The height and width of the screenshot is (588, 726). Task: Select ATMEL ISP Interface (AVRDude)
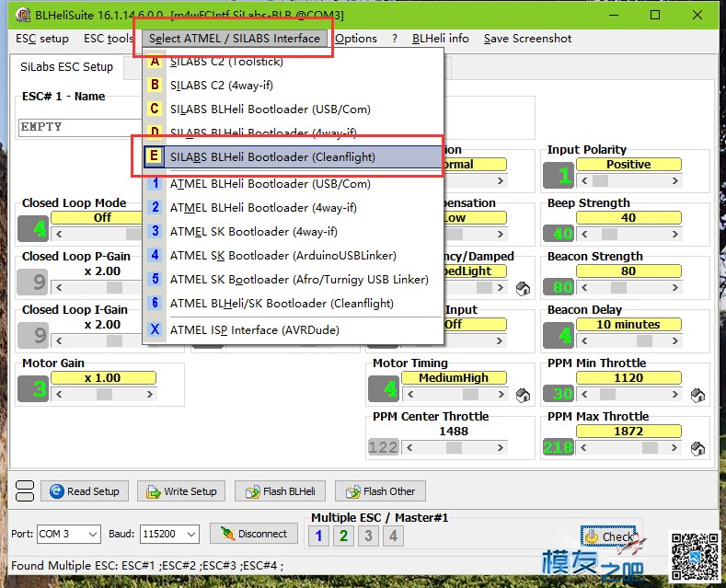294,329
